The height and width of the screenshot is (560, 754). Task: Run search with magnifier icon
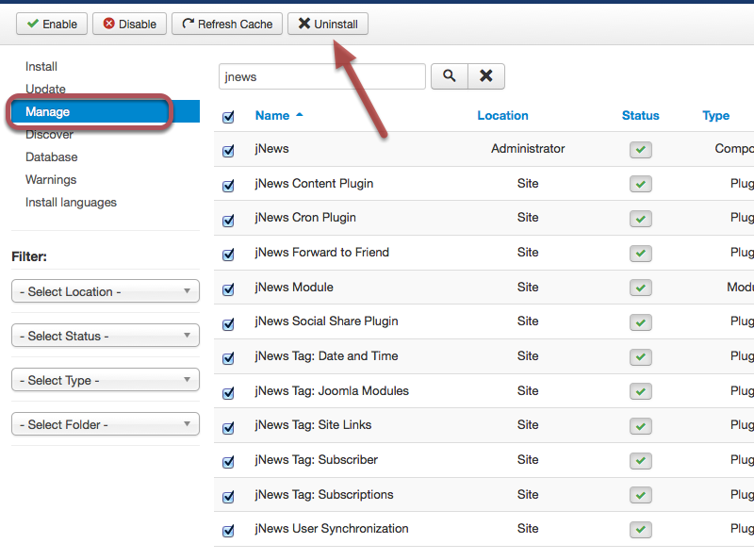coord(450,76)
